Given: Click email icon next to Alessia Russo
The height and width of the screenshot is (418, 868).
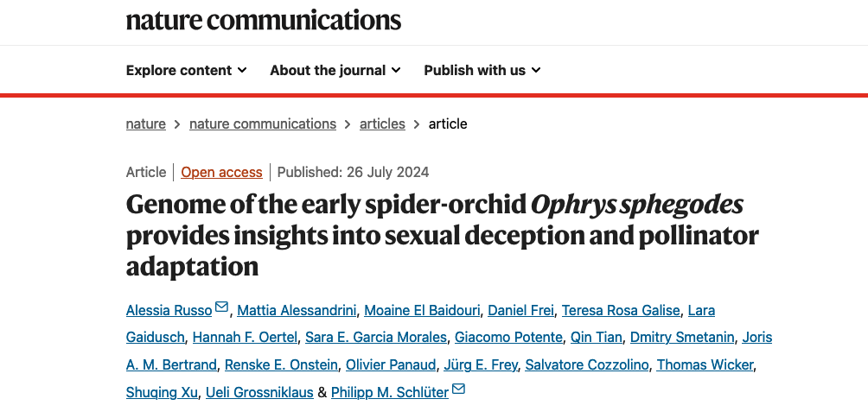Looking at the screenshot, I should [x=222, y=307].
